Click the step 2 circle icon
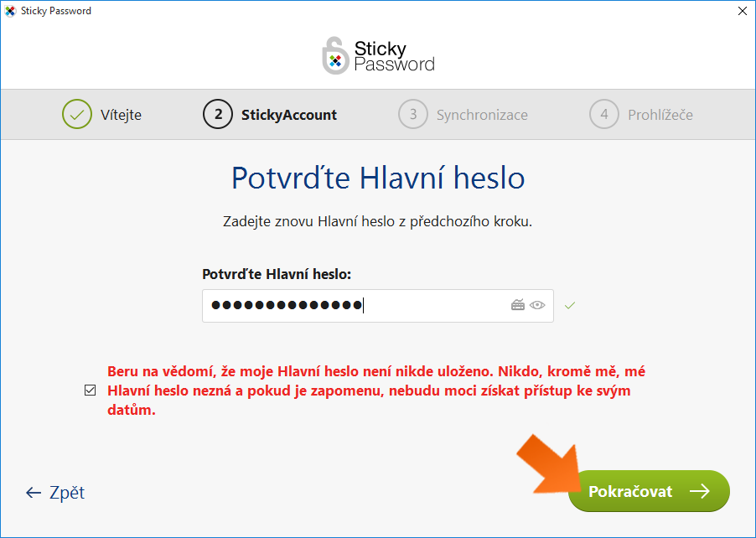Viewport: 756px width, 538px height. [218, 114]
